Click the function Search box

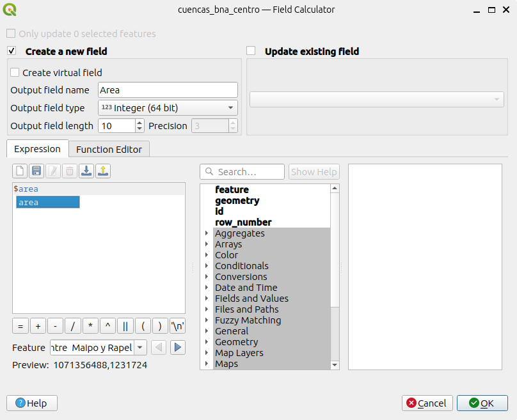(242, 172)
